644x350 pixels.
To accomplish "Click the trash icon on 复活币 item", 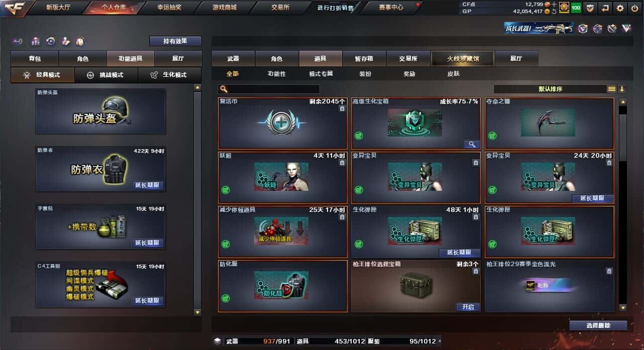I will (342, 108).
